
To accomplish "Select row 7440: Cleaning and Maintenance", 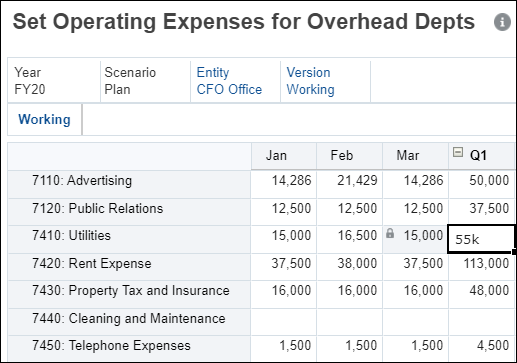I will (x=129, y=322).
